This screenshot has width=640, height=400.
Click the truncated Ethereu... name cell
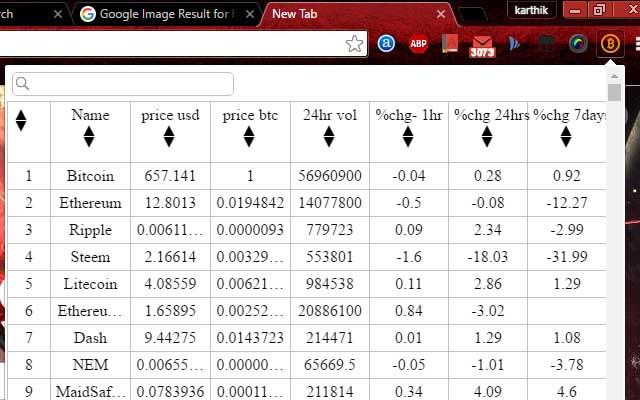[x=90, y=311]
